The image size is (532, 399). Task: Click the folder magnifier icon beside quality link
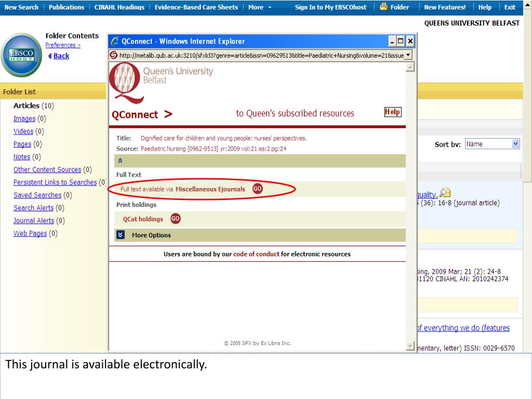tap(445, 193)
